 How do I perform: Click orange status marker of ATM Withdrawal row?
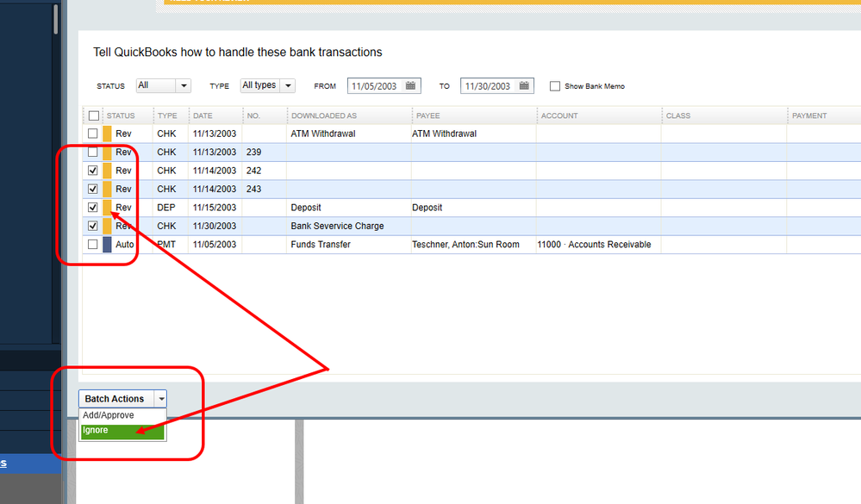(107, 134)
